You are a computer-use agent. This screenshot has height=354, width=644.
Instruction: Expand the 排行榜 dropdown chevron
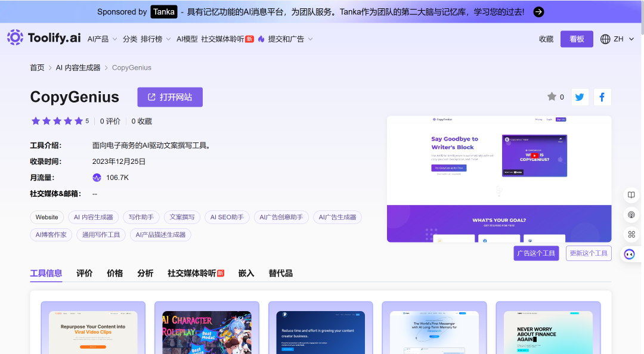point(168,39)
